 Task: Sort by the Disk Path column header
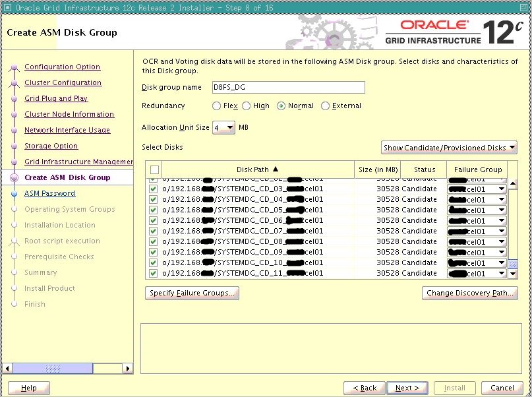click(258, 169)
